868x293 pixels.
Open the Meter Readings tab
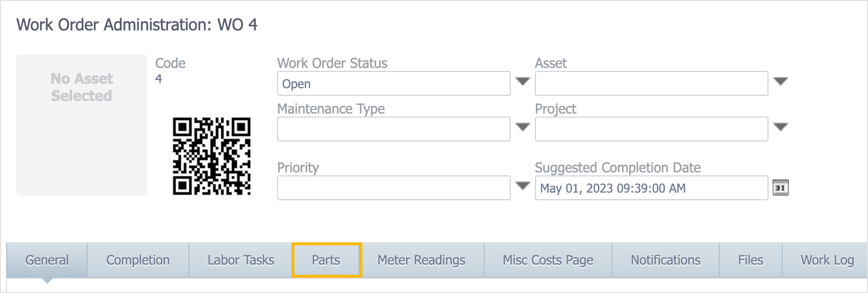[421, 260]
